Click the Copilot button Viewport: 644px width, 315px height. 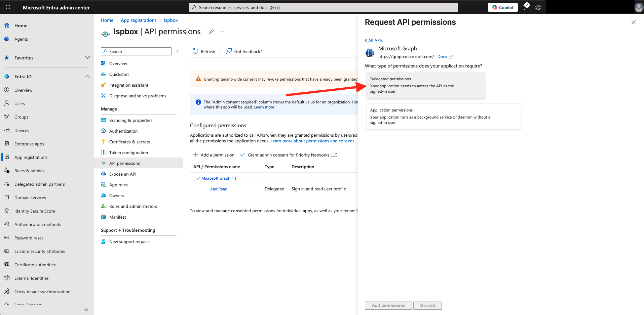coord(503,7)
